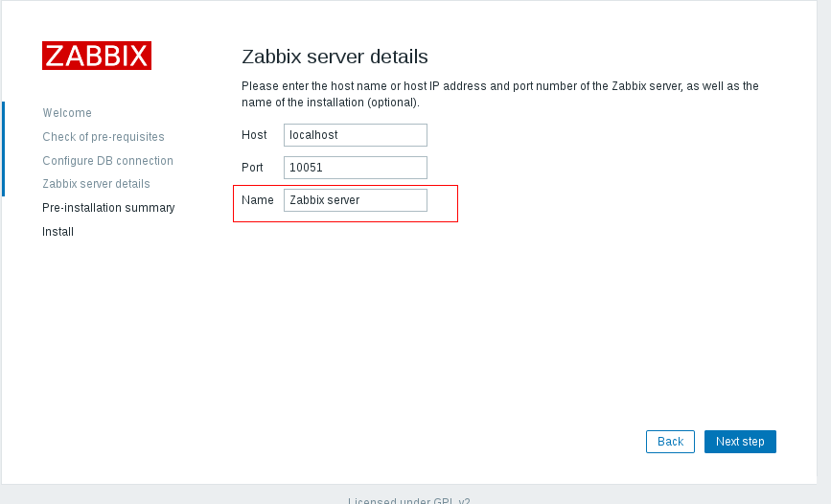Image resolution: width=831 pixels, height=504 pixels.
Task: Click the Name input field
Action: click(x=355, y=200)
